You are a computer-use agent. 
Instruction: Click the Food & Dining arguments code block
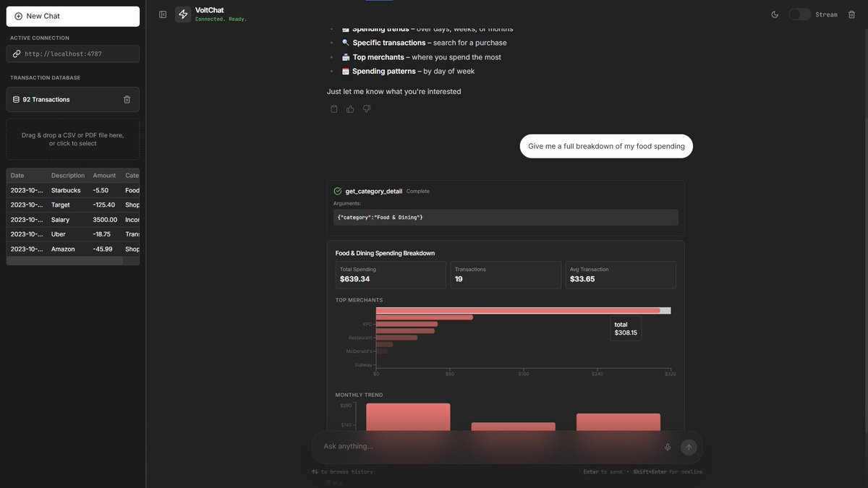click(x=505, y=218)
